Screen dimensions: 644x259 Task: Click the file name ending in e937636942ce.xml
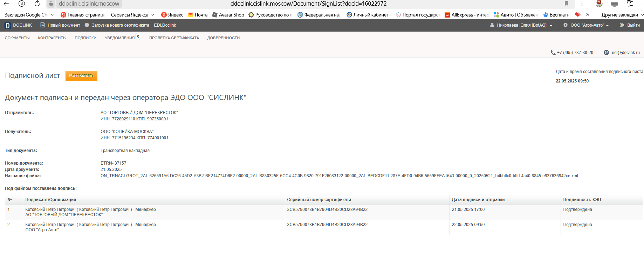click(339, 176)
